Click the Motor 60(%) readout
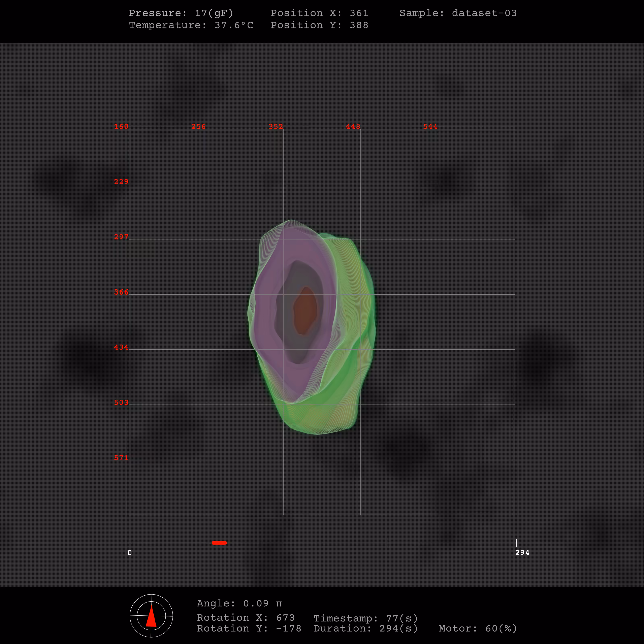The image size is (644, 644). [x=478, y=629]
